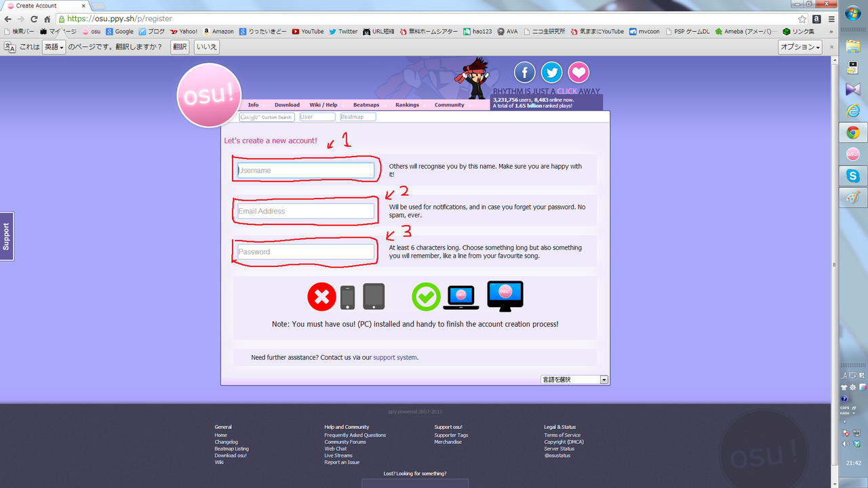Click the いいえ button
Viewport: 868px width, 488px height.
(206, 47)
